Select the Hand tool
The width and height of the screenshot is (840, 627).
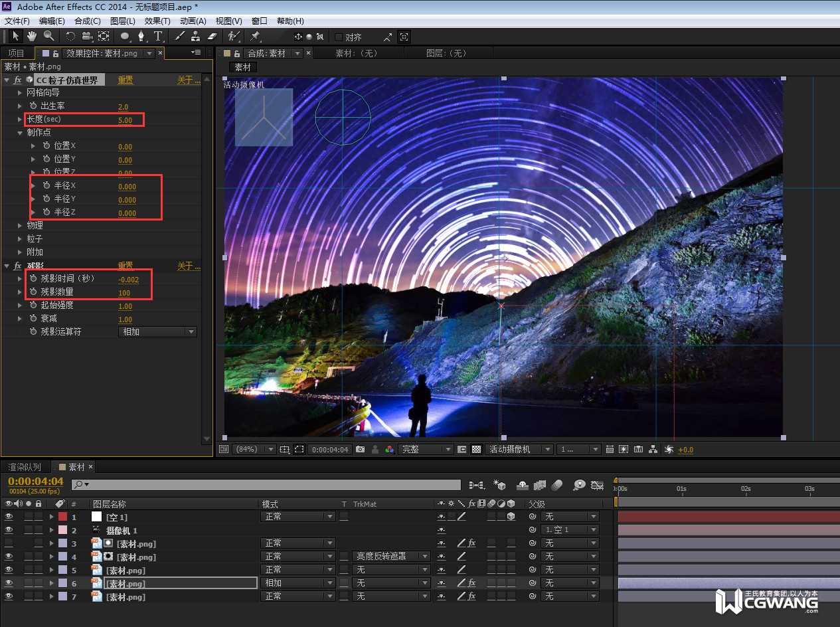click(x=32, y=36)
